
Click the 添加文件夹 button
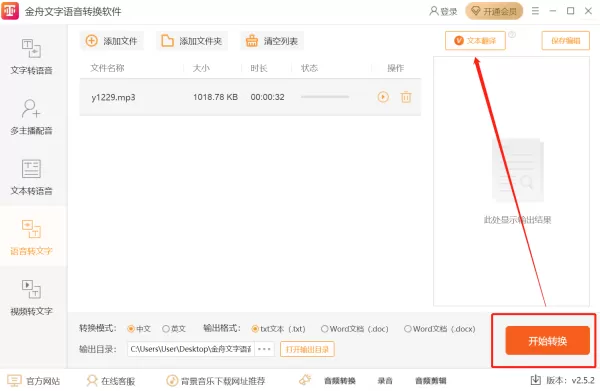click(192, 41)
